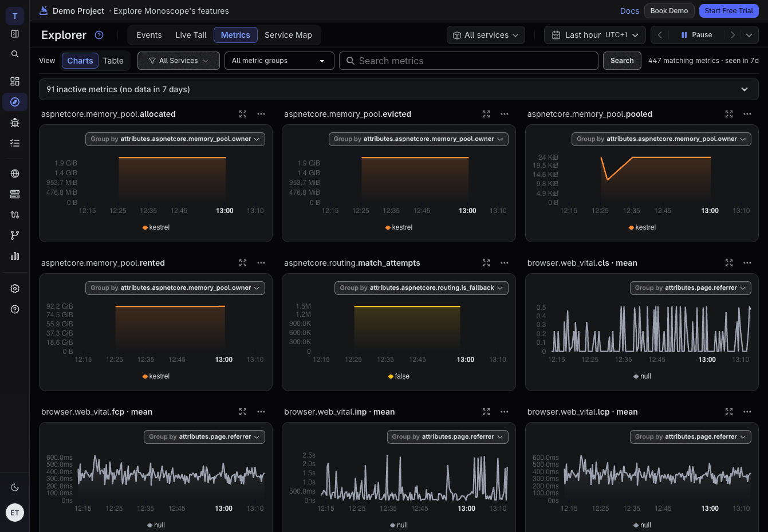This screenshot has width=768, height=532.
Task: Switch to the Service Map tab
Action: pyautogui.click(x=288, y=35)
